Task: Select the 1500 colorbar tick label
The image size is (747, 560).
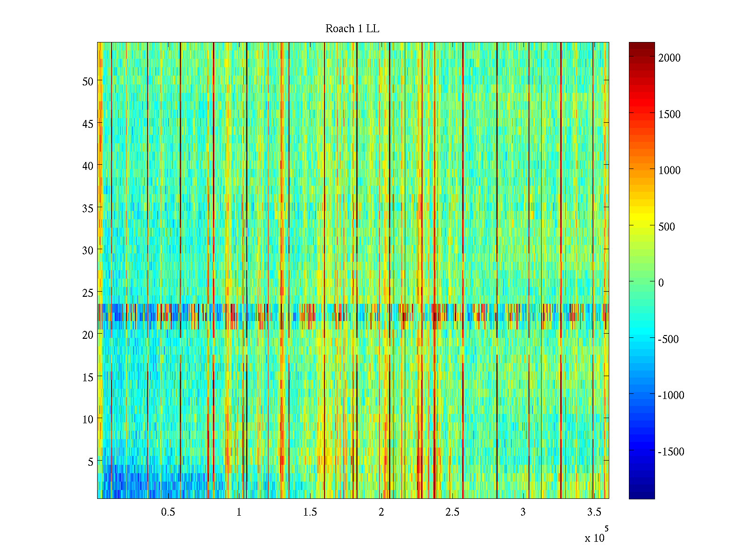Action: [x=669, y=114]
